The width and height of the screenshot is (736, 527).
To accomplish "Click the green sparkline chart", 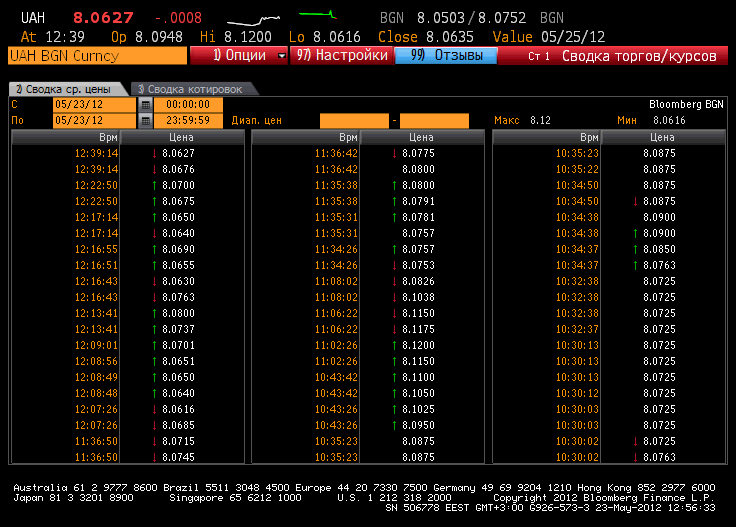I will (318, 15).
